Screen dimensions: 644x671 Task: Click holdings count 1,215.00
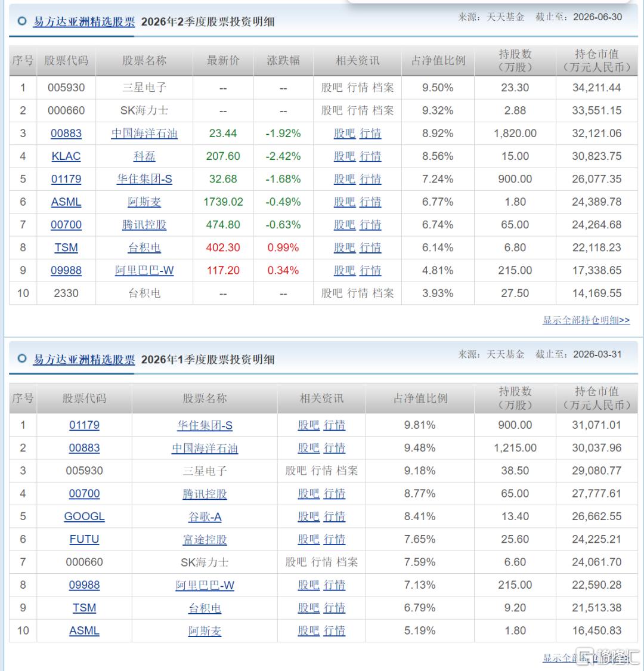coord(515,448)
